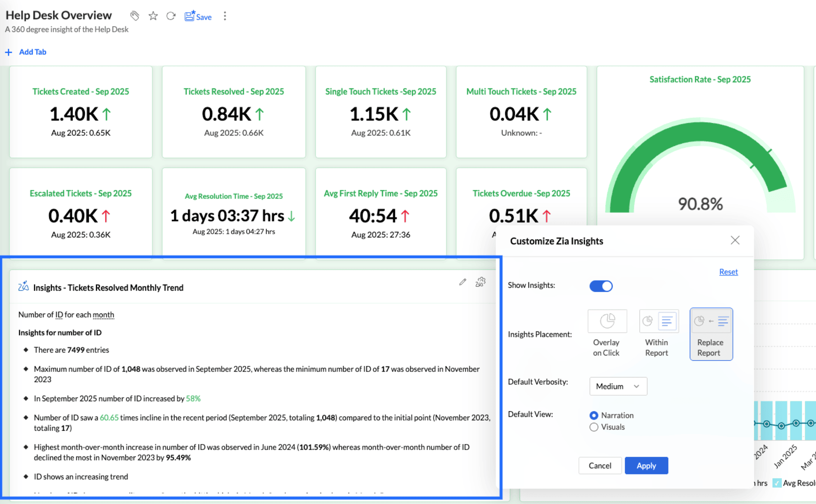Close the Customize Zia Insights dialog

[735, 240]
